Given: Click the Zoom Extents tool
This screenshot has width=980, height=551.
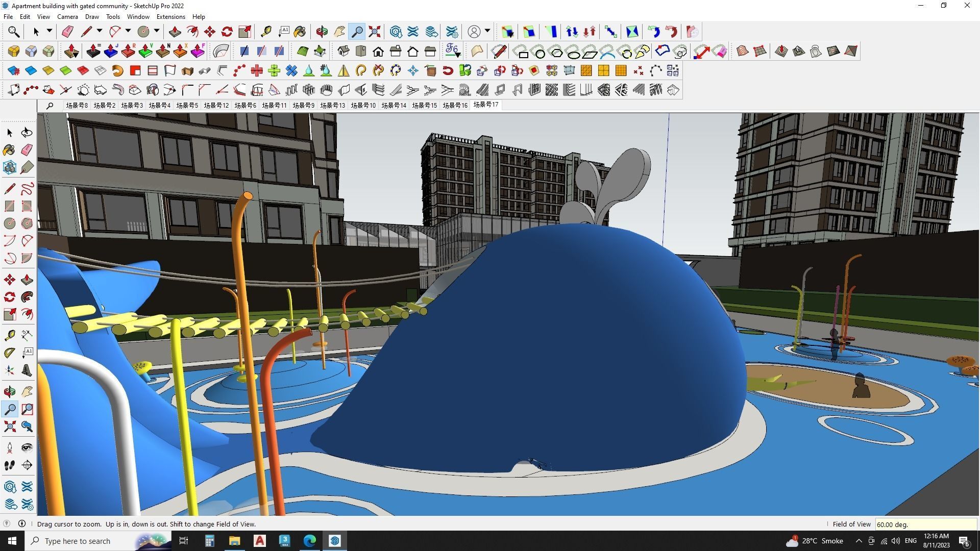Looking at the screenshot, I should click(x=375, y=32).
